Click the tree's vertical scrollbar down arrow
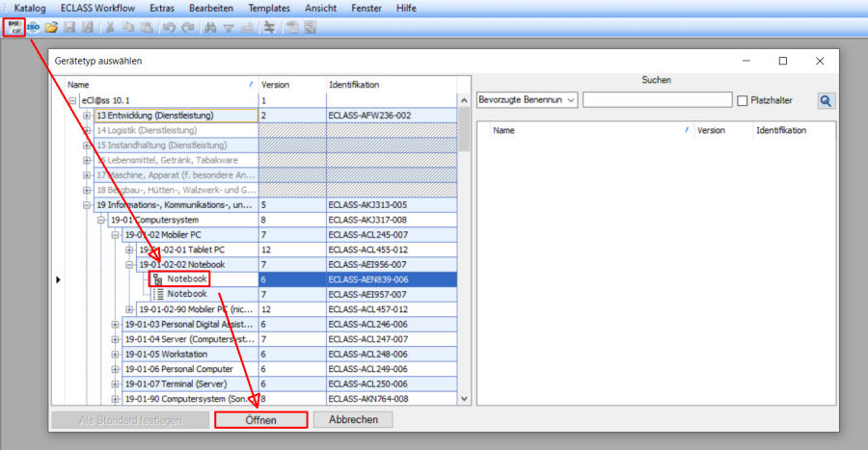Viewport: 868px width, 450px height. click(464, 398)
